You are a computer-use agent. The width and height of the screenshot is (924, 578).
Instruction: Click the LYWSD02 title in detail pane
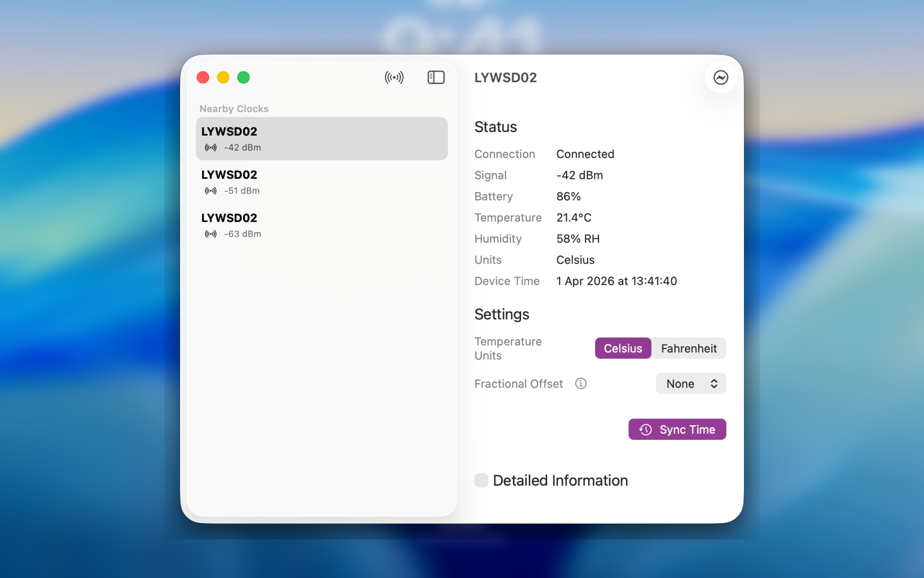(x=506, y=78)
